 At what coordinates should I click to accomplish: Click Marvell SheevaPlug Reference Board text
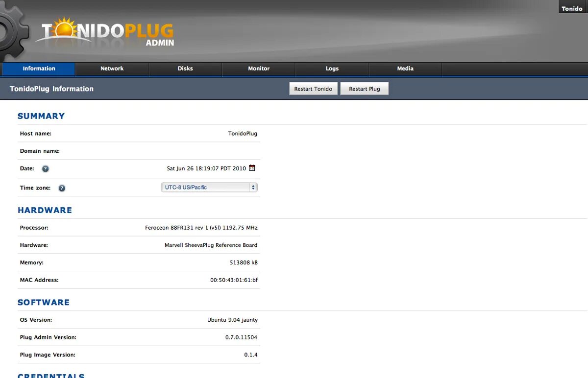(211, 245)
